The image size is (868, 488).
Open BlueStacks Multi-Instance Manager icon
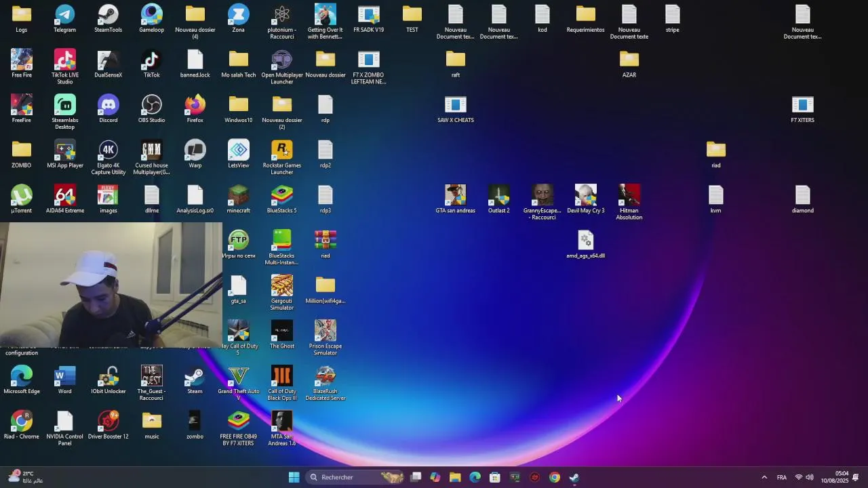click(282, 247)
